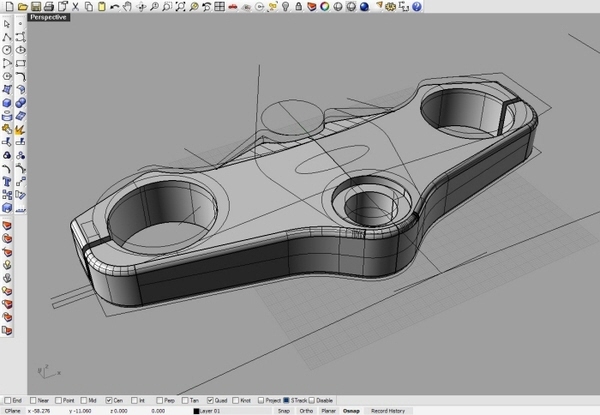Click CPlane coordinate mode pane
Image resolution: width=600 pixels, height=415 pixels.
point(16,411)
